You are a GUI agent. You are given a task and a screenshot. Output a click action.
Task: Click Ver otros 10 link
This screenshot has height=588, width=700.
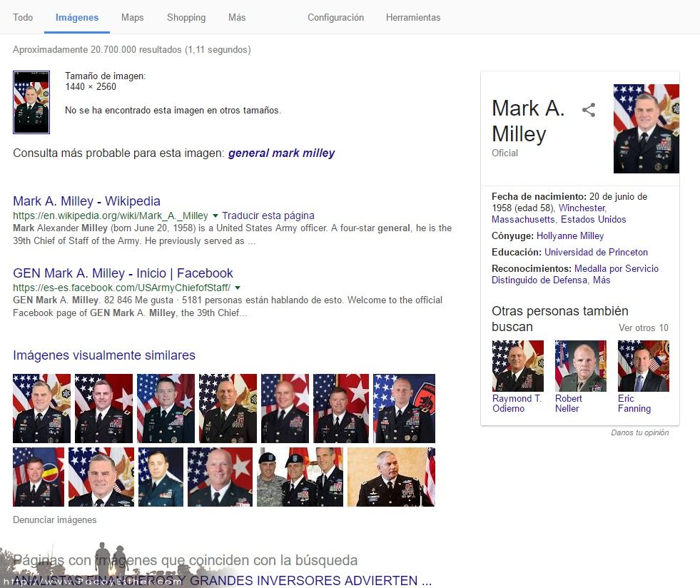[644, 328]
